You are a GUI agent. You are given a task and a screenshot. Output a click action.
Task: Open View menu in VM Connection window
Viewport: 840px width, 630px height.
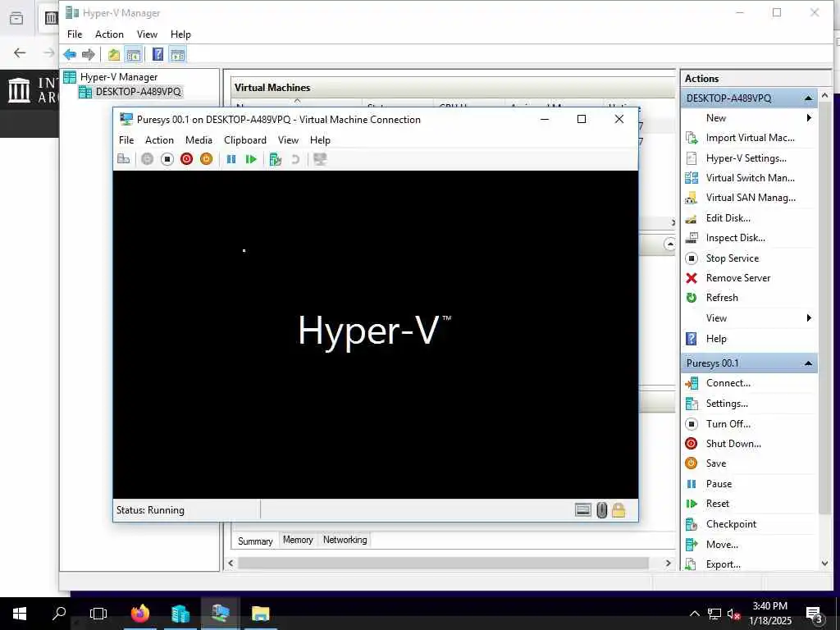[288, 139]
